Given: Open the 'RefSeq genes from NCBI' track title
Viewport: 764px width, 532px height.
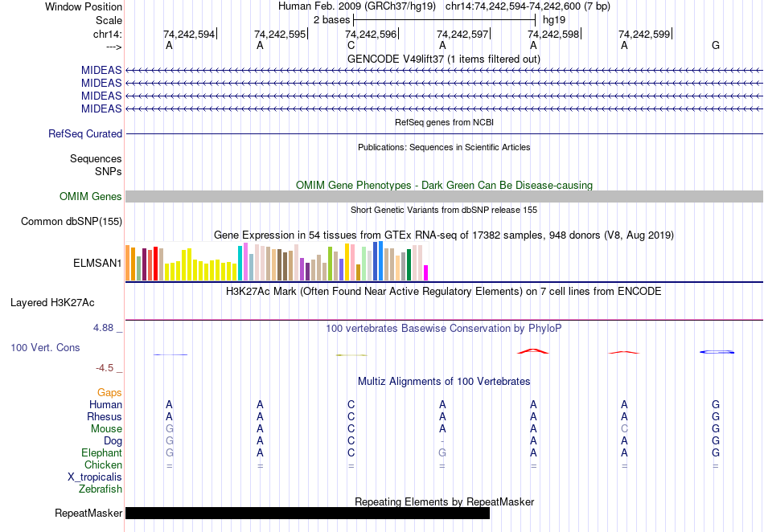Looking at the screenshot, I should point(444,122).
